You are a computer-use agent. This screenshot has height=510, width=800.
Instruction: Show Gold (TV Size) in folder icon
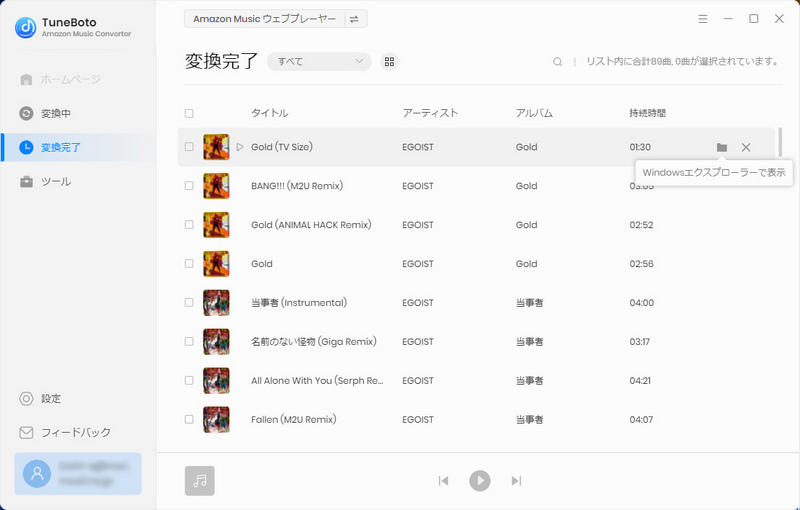tap(721, 147)
